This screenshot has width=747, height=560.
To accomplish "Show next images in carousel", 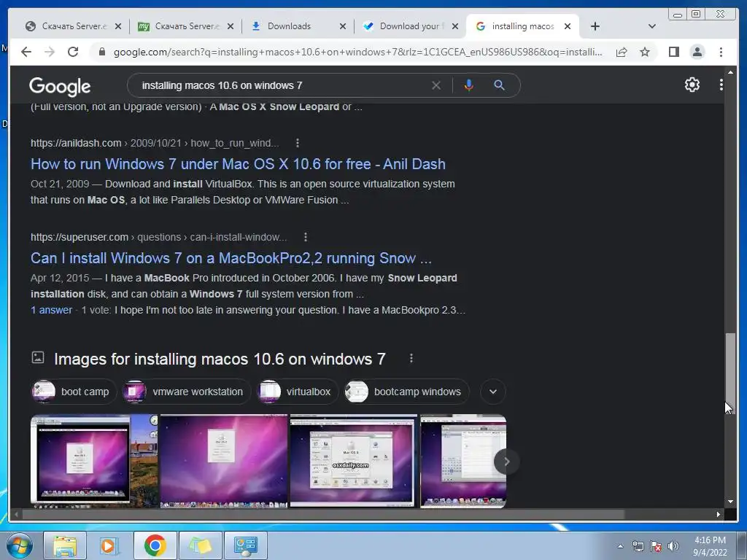I will pyautogui.click(x=506, y=462).
